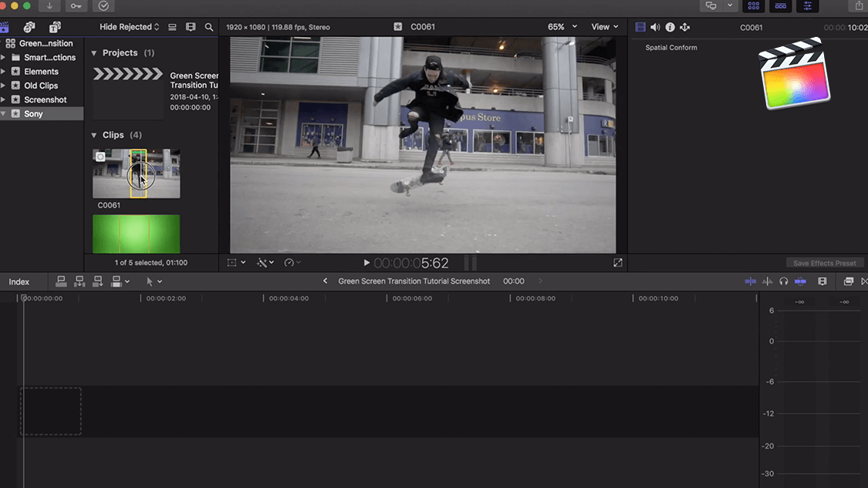Open the Photos and Audio sidebar
Viewport: 868px width, 488px height.
pyautogui.click(x=29, y=27)
